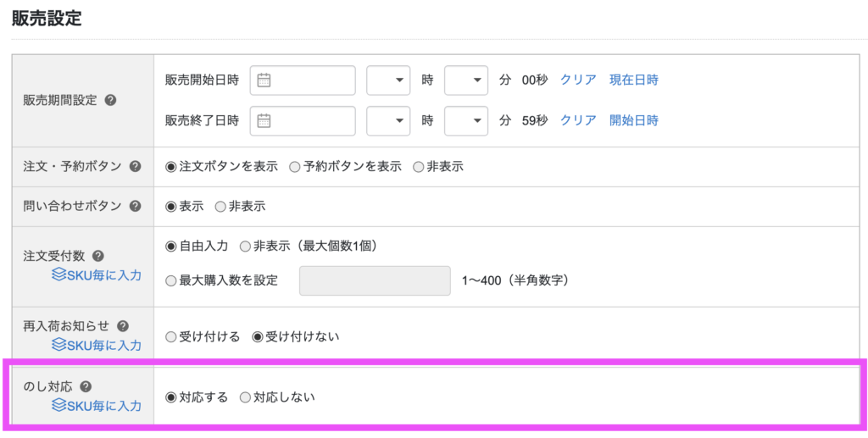Click SKU stack icon under のし対応
Screen dimensions: 868x438
click(58, 405)
